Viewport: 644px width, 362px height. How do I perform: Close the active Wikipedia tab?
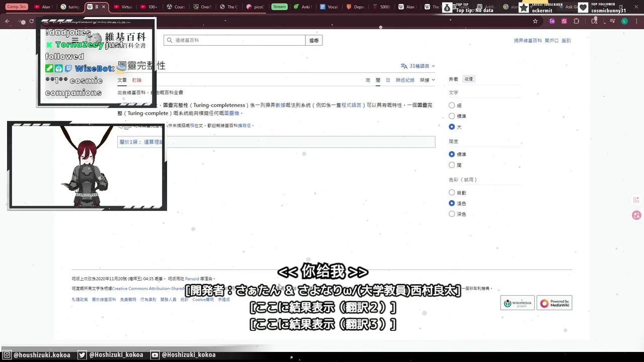[104, 7]
